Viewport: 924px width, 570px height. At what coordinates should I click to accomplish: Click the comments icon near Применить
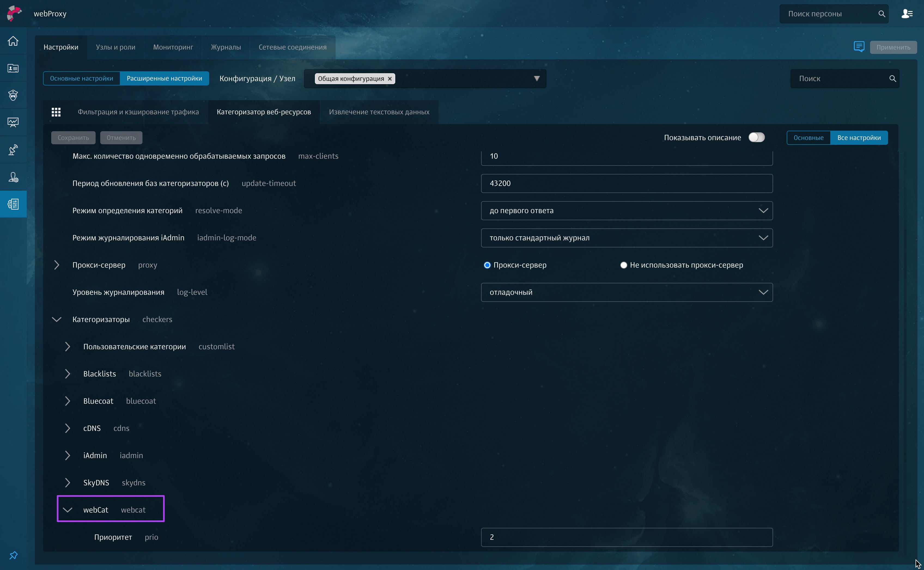(x=859, y=47)
